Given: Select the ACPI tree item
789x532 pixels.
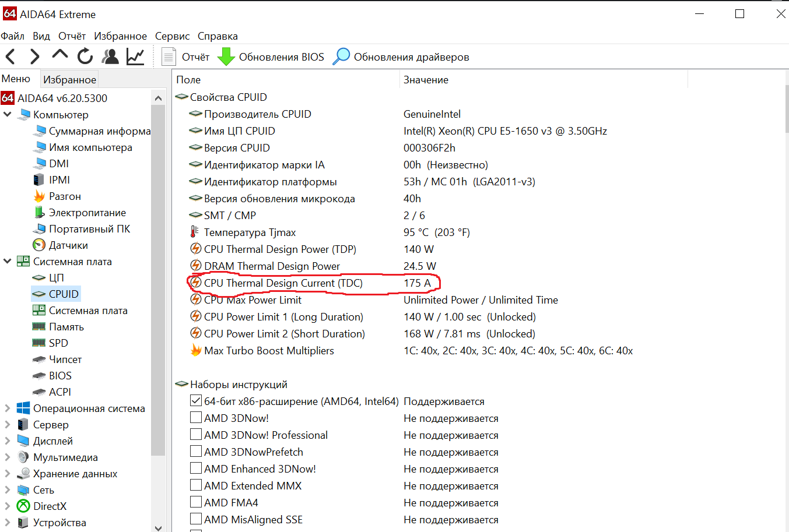Looking at the screenshot, I should point(60,392).
